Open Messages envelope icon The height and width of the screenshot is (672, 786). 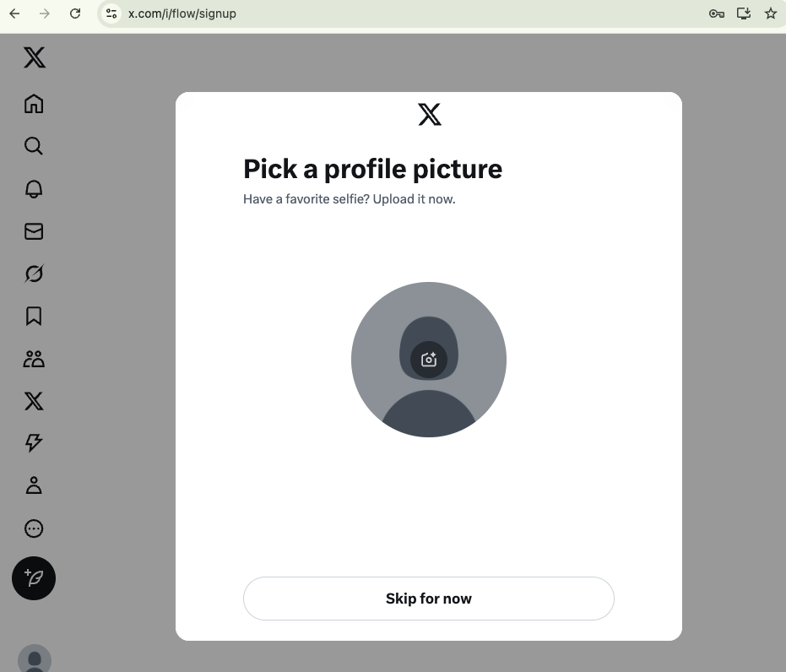(34, 231)
